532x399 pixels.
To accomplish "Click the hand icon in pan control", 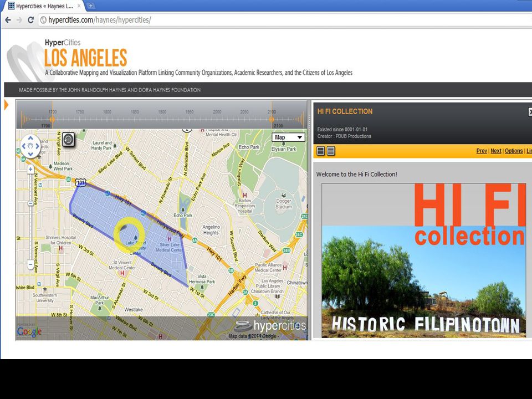I will point(30,146).
